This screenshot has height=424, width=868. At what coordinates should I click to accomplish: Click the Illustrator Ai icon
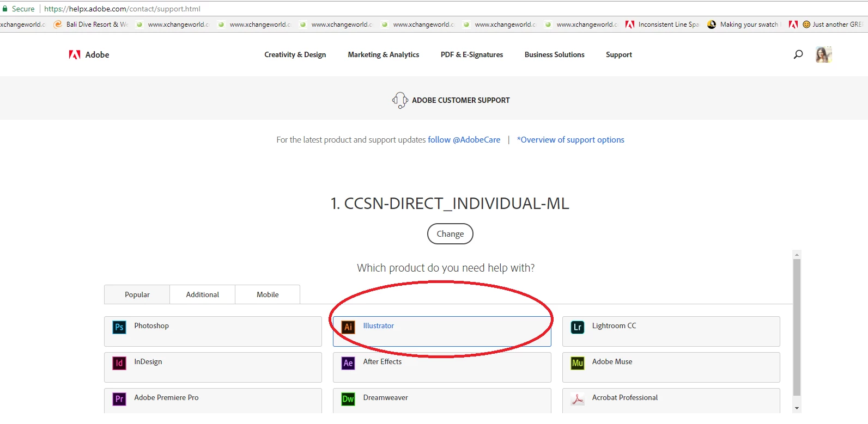[348, 327]
